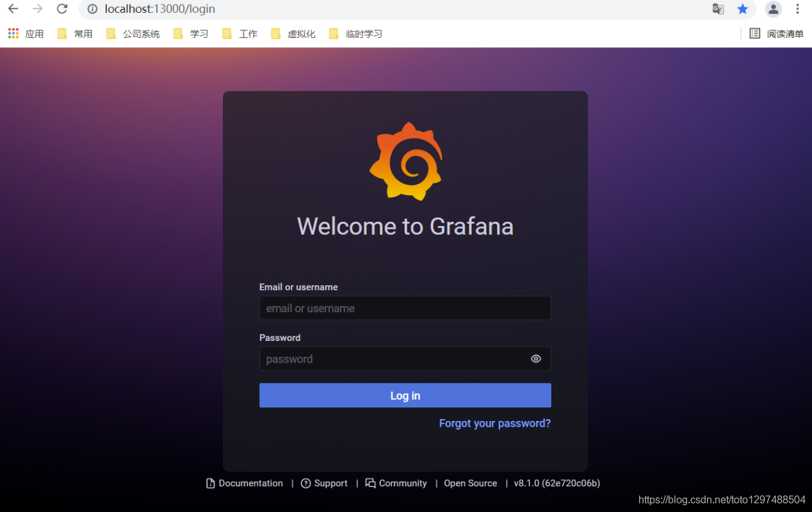Open the 公司系统 bookmark folder
Screen dimensions: 812x512
(x=133, y=34)
